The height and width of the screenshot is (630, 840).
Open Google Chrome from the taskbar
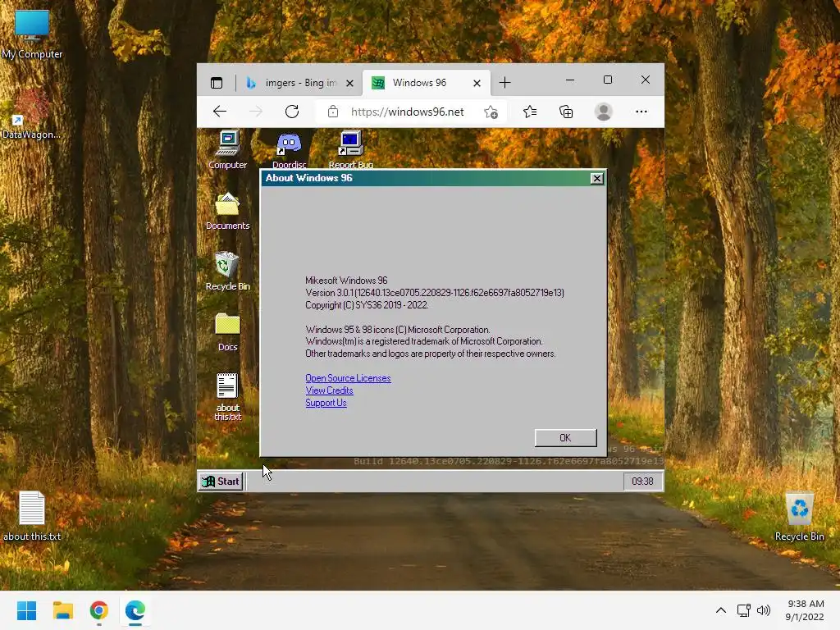tap(98, 610)
